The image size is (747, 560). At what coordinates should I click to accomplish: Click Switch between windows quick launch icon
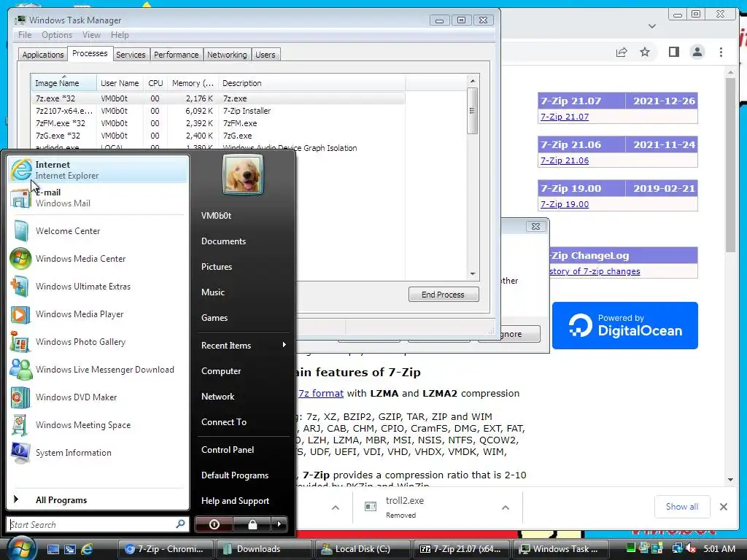(x=69, y=549)
